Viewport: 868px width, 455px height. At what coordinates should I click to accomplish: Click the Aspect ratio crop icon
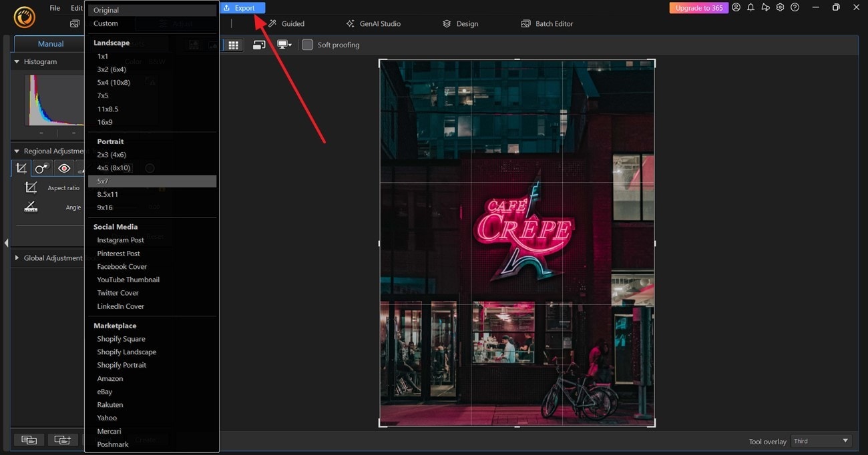(x=31, y=187)
